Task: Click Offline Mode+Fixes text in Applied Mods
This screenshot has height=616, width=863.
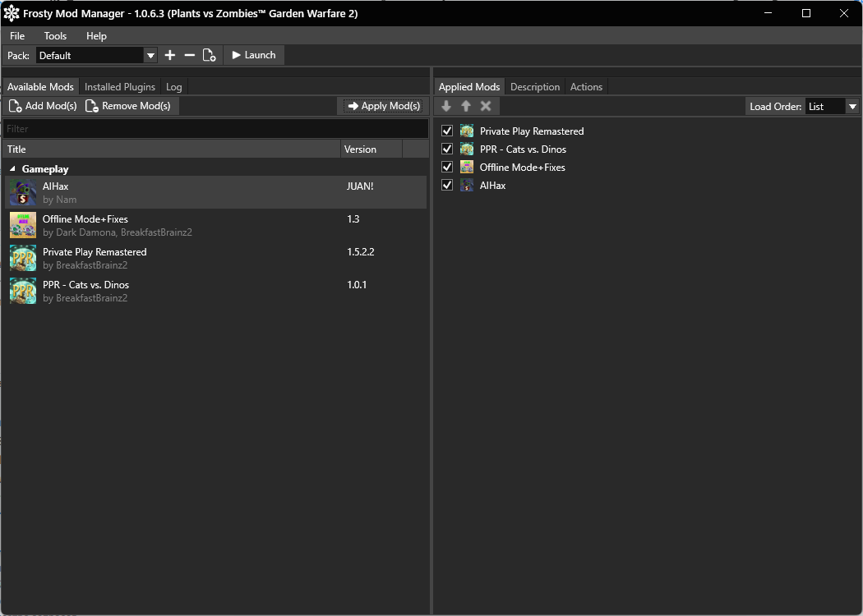Action: tap(522, 168)
